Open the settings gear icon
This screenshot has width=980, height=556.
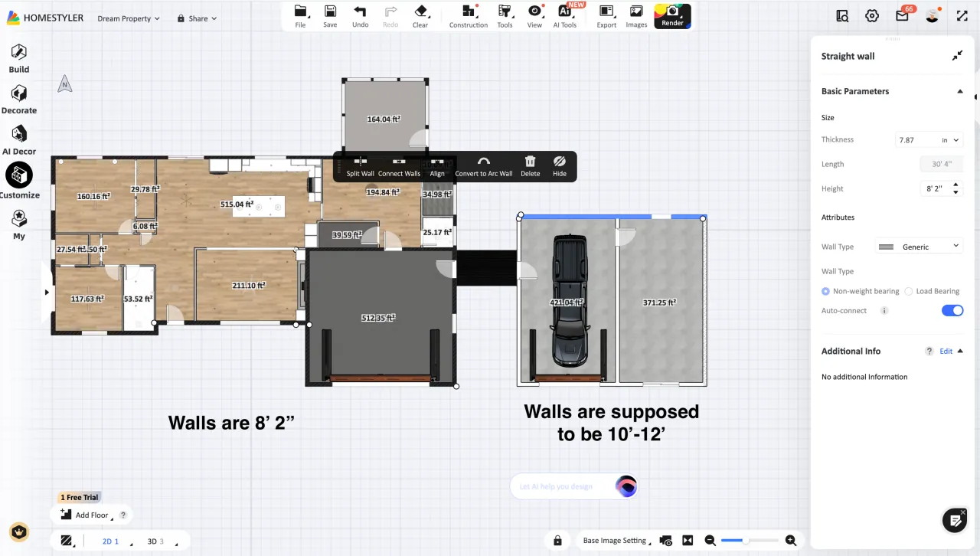point(872,15)
